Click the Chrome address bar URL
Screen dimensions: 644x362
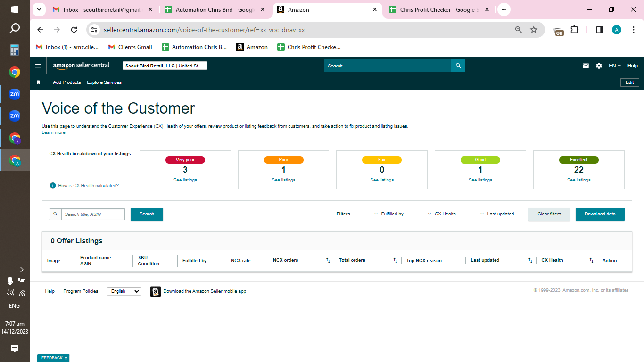204,30
